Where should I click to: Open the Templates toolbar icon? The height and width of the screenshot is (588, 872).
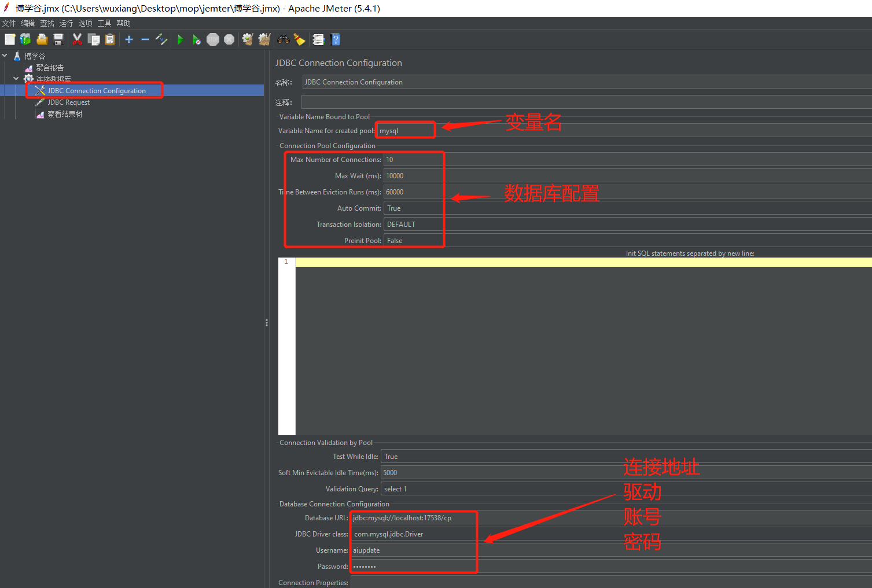click(25, 39)
